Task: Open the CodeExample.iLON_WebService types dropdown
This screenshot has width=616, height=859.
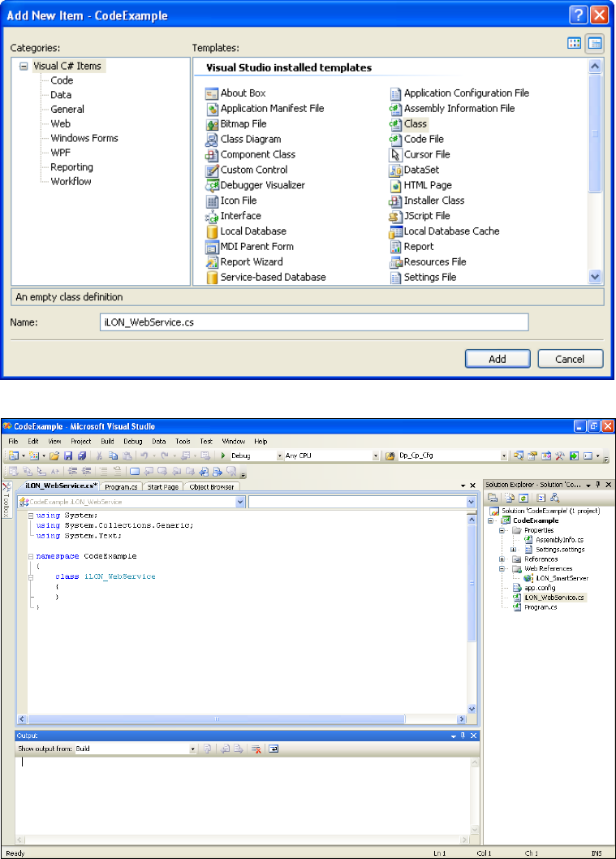Action: pyautogui.click(x=240, y=502)
